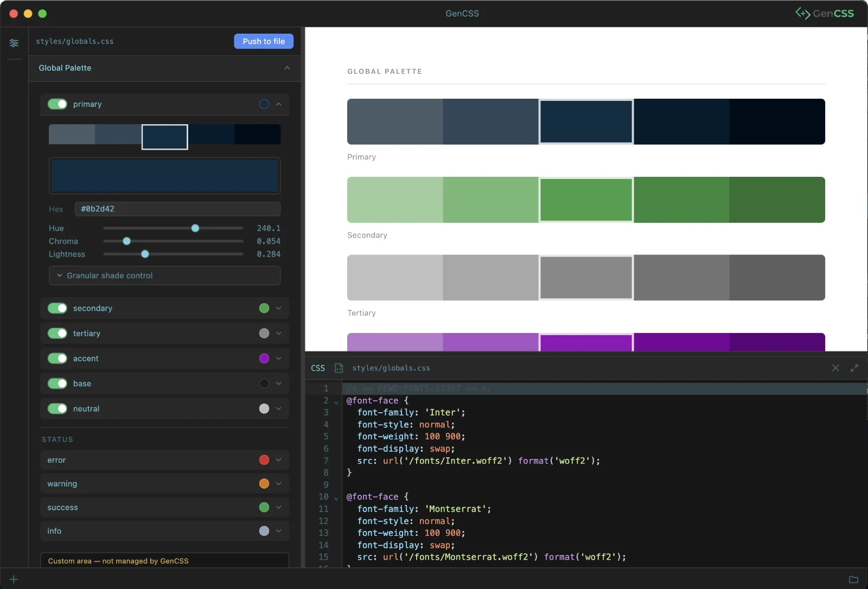The height and width of the screenshot is (589, 868).
Task: Expand the base color row
Action: [279, 383]
